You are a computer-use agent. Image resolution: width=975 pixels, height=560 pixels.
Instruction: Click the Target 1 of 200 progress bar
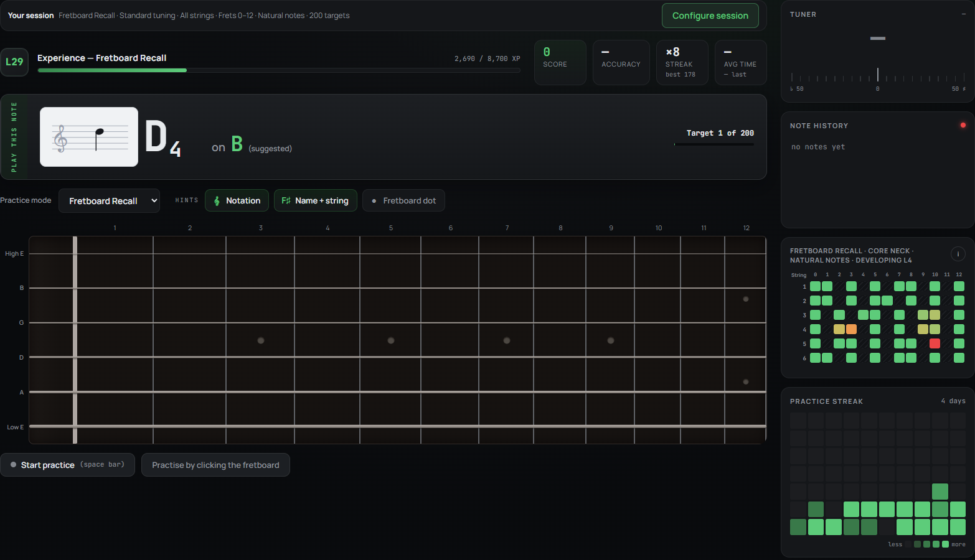tap(714, 144)
